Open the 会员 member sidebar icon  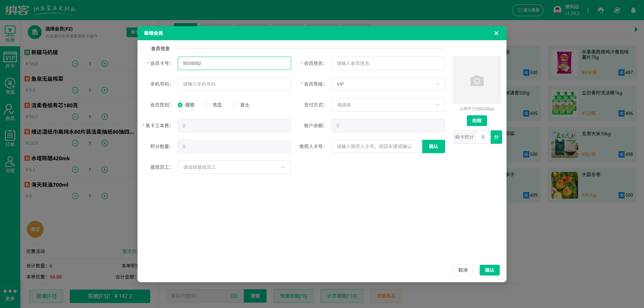click(x=10, y=112)
